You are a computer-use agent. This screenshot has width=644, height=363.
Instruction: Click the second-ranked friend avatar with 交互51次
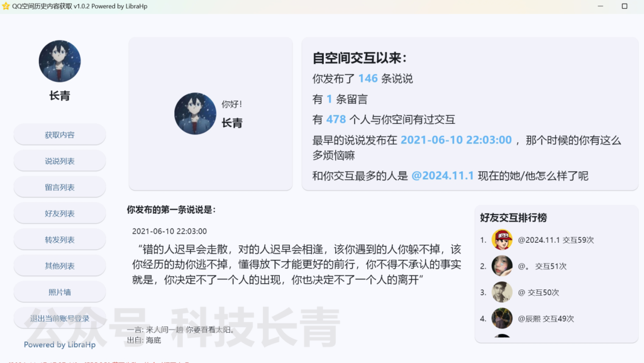tap(502, 266)
